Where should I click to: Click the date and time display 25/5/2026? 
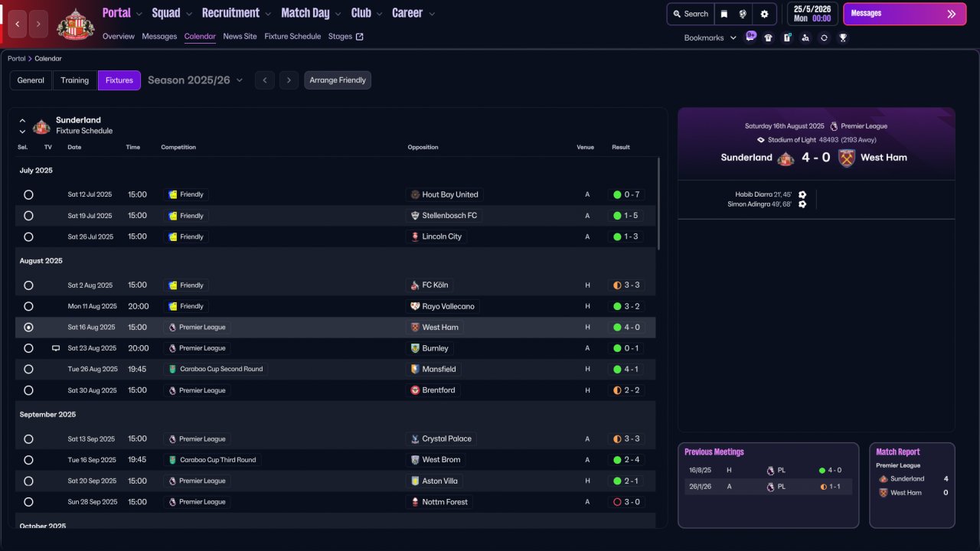pos(812,14)
